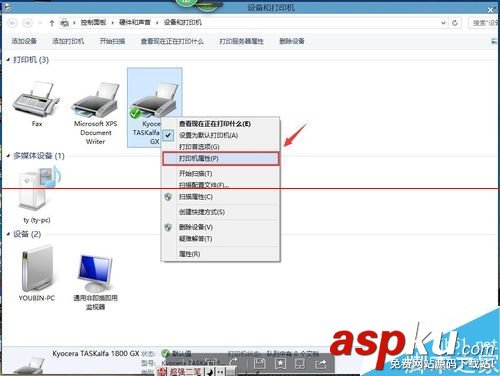Choose 删除设备(V) from context menu
This screenshot has height=376, width=500.
(x=220, y=227)
